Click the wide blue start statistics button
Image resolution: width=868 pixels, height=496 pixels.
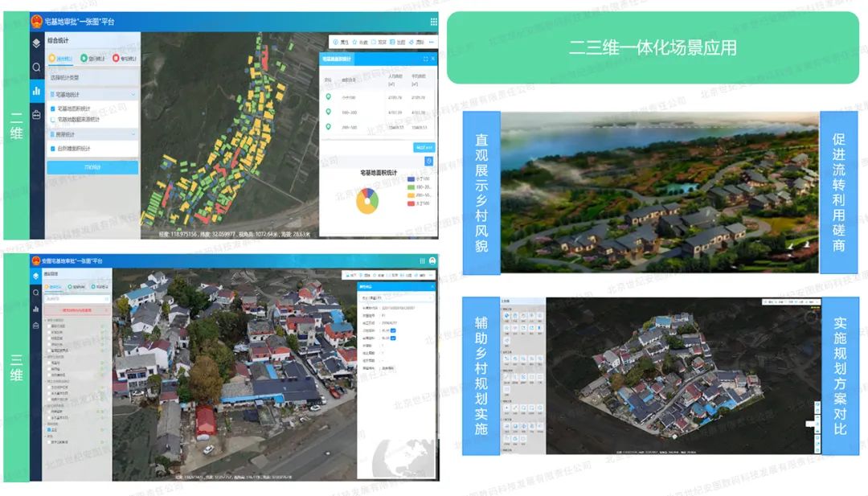coord(92,167)
